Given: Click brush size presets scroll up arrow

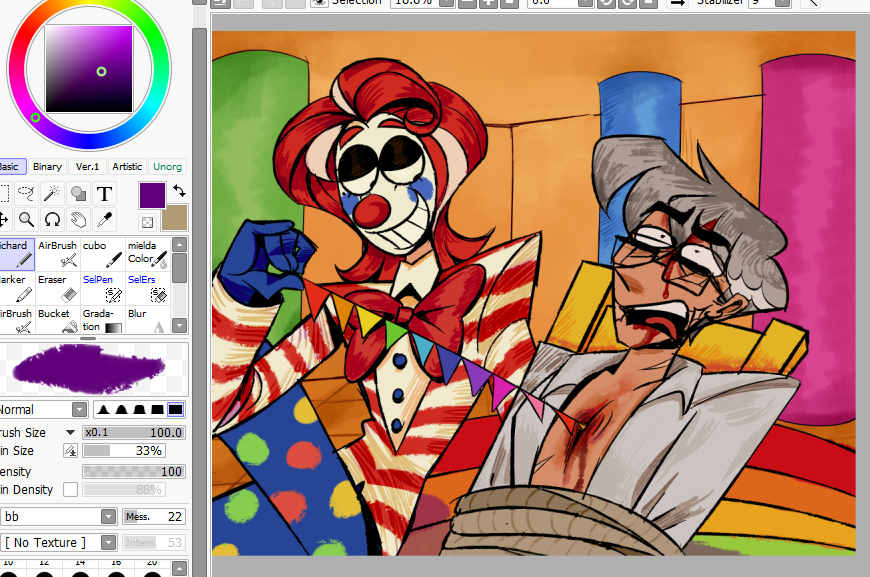Looking at the screenshot, I should (179, 568).
